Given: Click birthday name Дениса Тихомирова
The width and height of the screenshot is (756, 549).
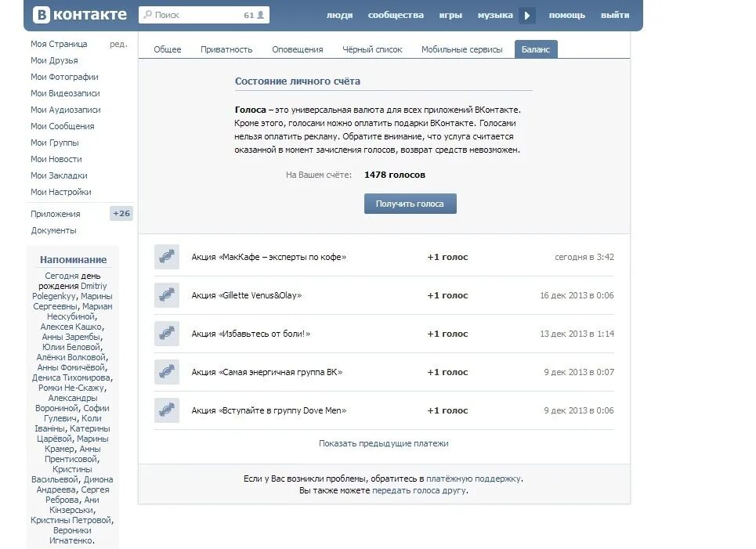Looking at the screenshot, I should pyautogui.click(x=71, y=377).
